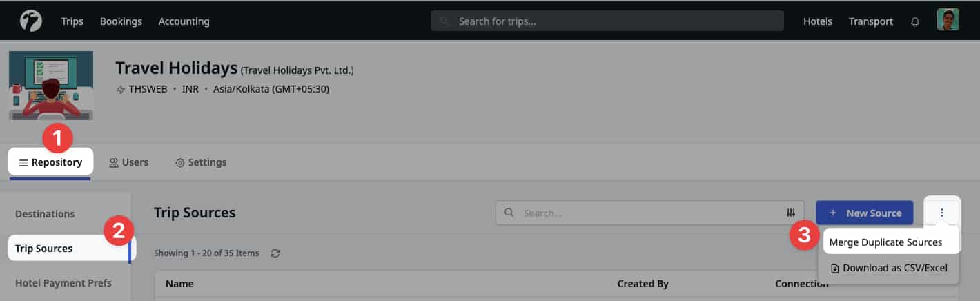Open the three-dot more options menu
Screen dimensions: 980x301
click(x=941, y=213)
